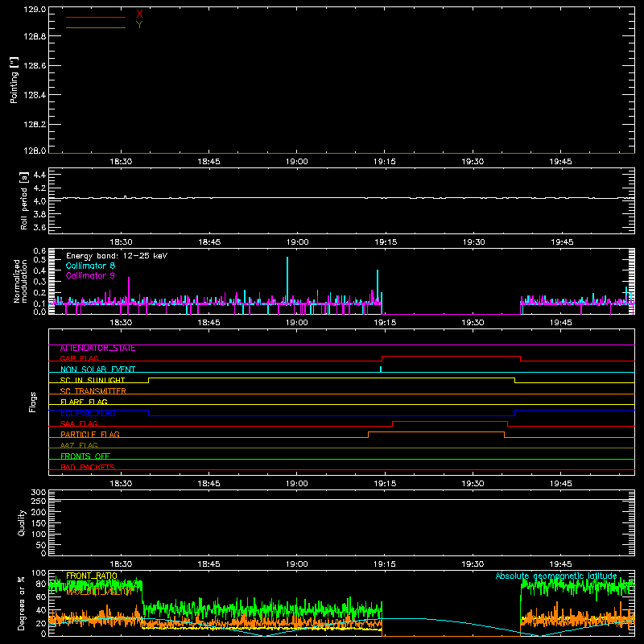
Task: Click the tallest cyan Collimator 8 spike
Action: tap(287, 279)
